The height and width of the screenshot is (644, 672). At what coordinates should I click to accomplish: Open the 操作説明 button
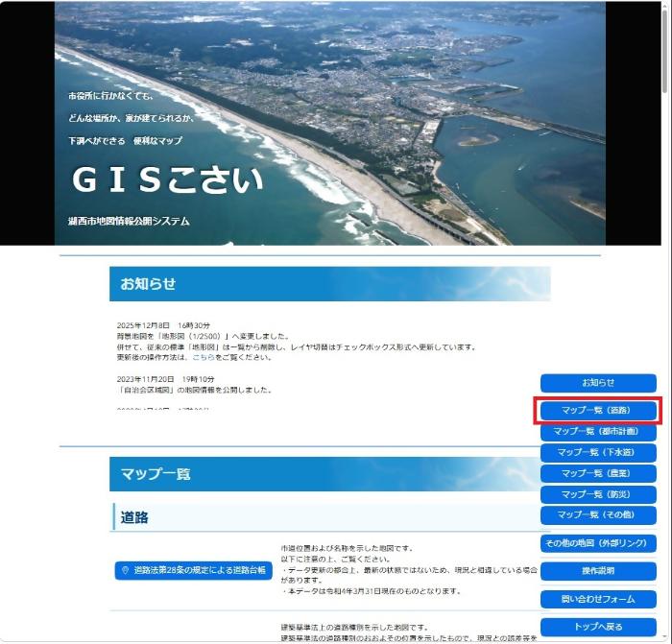pos(598,571)
